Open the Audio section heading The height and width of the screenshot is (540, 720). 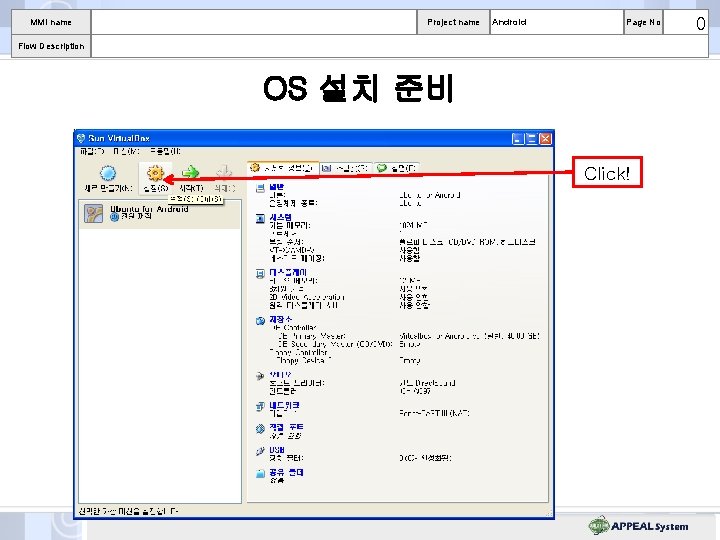pos(280,375)
